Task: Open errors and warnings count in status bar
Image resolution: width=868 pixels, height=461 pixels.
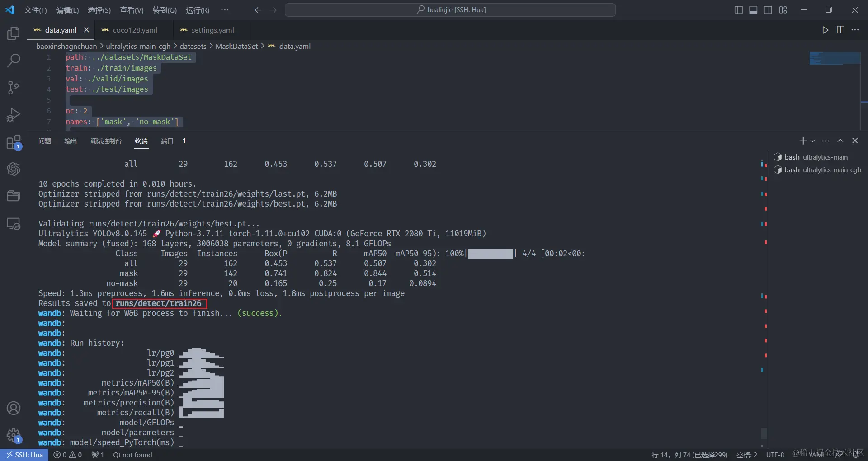Action: [x=68, y=455]
